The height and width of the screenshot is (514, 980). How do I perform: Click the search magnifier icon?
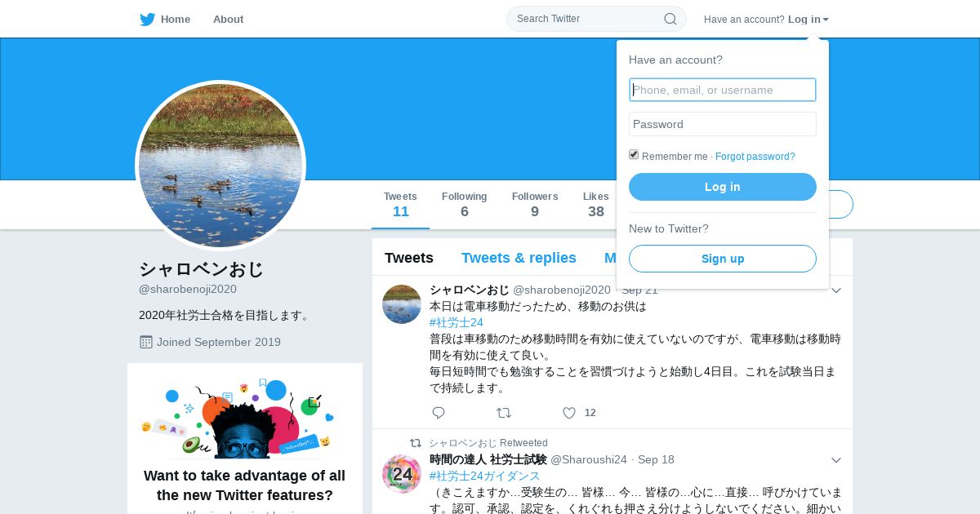click(670, 19)
